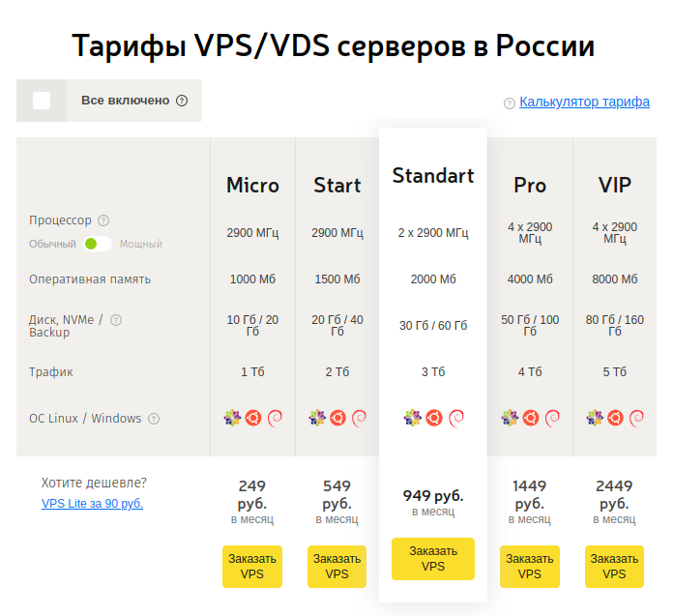Click the "5 Тб" traffic value
The width and height of the screenshot is (673, 616).
point(615,371)
